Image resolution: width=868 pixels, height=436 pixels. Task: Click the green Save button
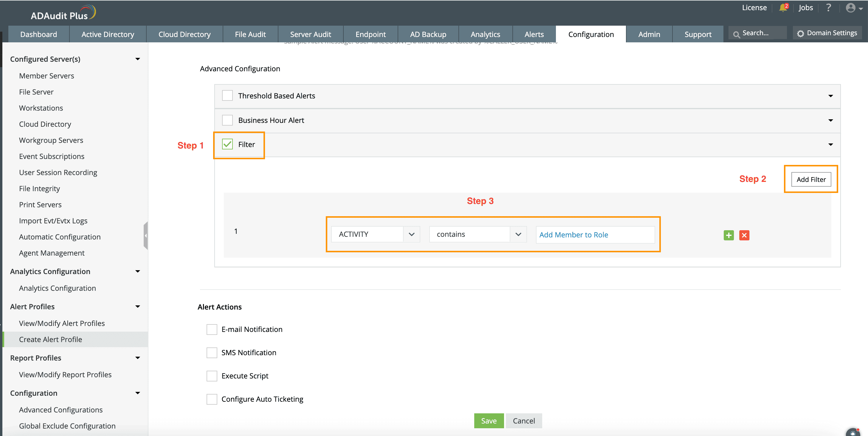click(x=489, y=420)
